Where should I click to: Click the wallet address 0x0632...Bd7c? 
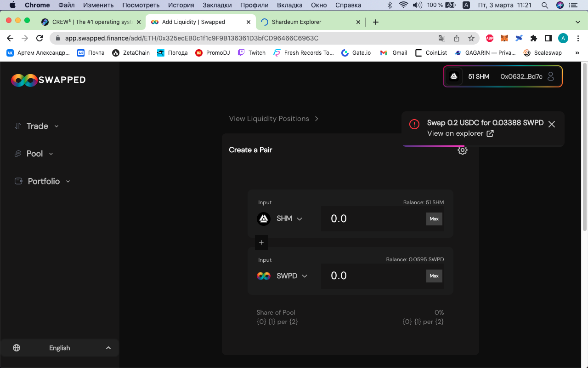click(x=521, y=76)
